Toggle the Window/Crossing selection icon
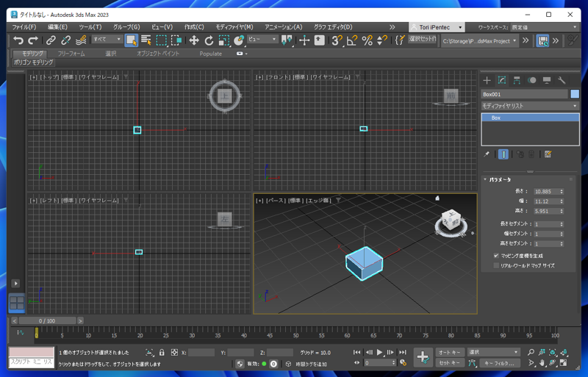Screen dimensions: 588x377 pos(176,40)
